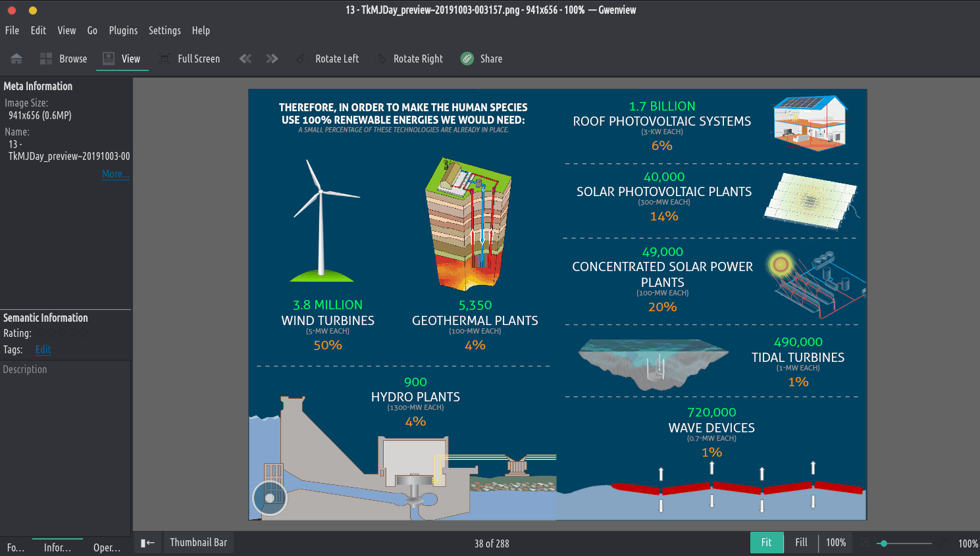Open the File menu

pyautogui.click(x=12, y=30)
